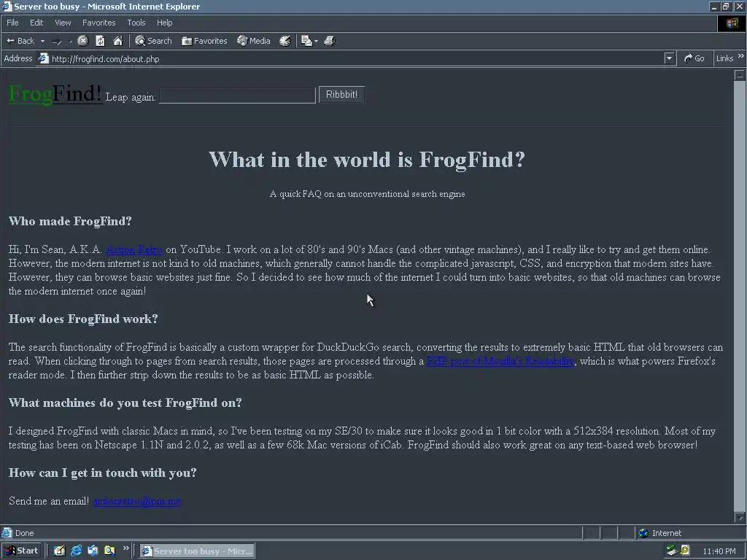Open the Media pane from toolbar

click(254, 41)
